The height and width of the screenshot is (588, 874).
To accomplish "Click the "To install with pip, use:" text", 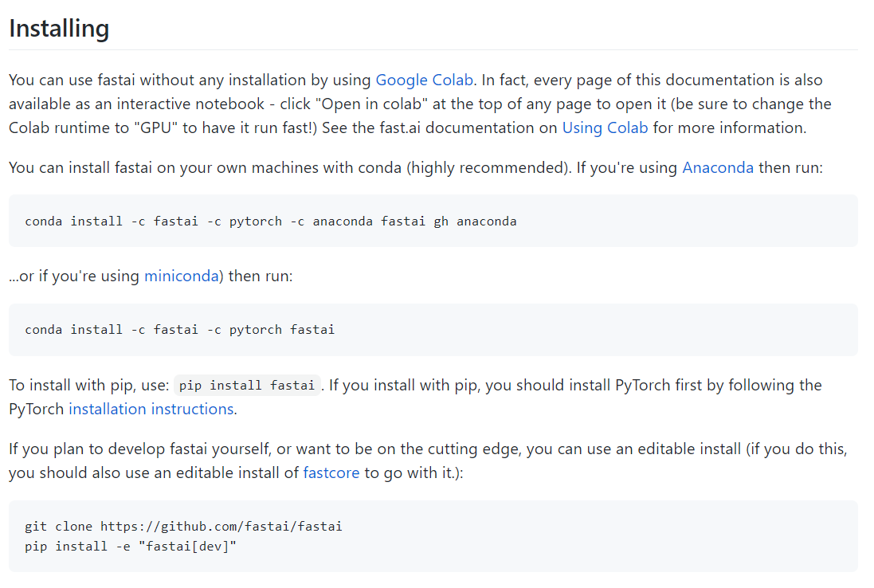I will pyautogui.click(x=88, y=386).
